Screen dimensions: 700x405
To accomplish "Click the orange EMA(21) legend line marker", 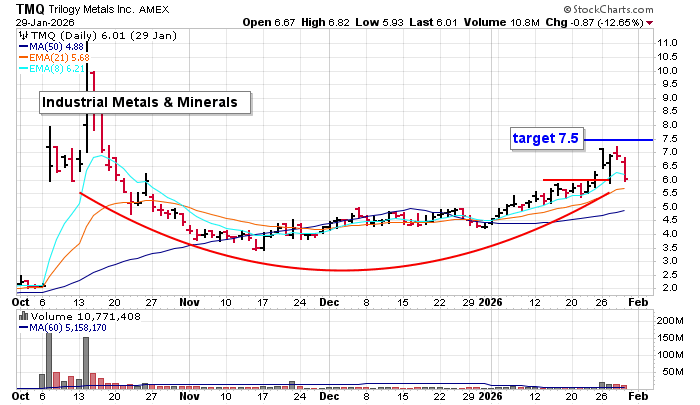I will tap(24, 56).
